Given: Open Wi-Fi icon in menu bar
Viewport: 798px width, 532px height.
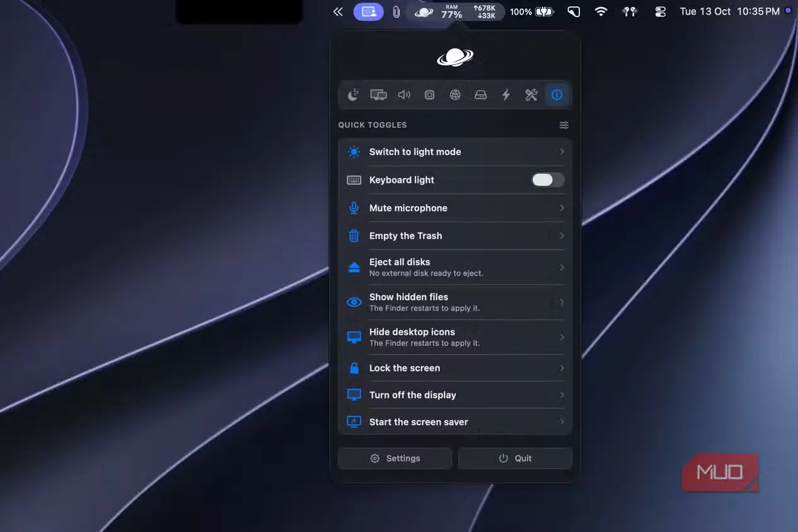Looking at the screenshot, I should 601,11.
